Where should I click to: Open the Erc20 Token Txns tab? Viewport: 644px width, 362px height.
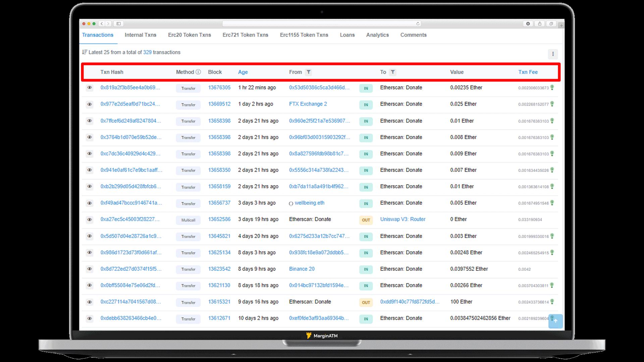[x=190, y=35]
